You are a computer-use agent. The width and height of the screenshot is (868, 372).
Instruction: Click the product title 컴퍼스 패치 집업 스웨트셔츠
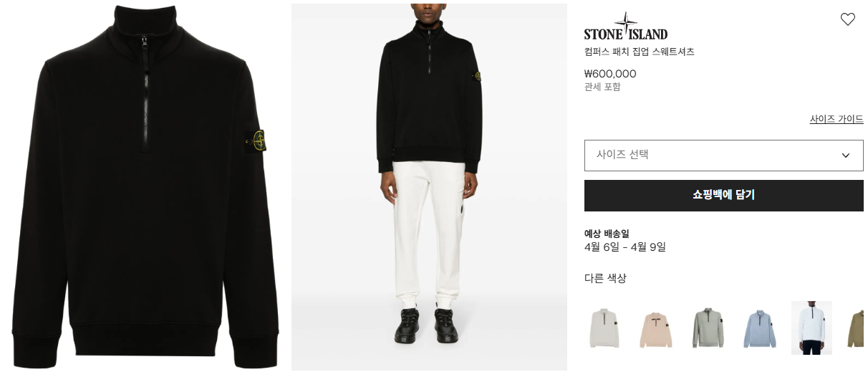639,52
